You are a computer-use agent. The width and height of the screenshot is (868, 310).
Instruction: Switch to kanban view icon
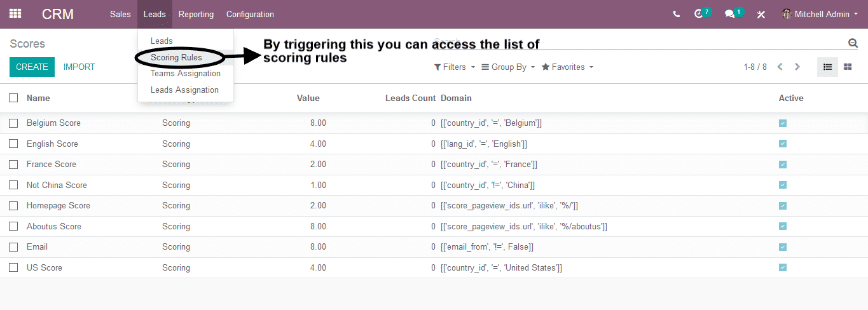(x=848, y=67)
